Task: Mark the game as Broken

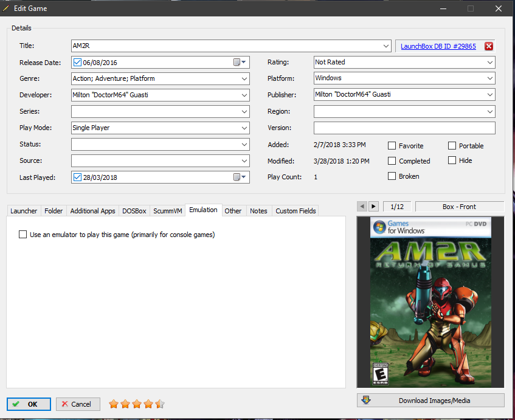Action: point(392,176)
